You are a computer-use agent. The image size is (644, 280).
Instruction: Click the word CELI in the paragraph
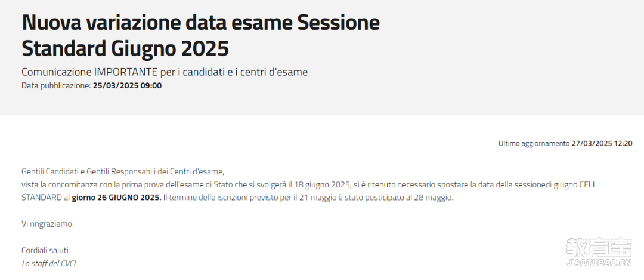coord(587,184)
